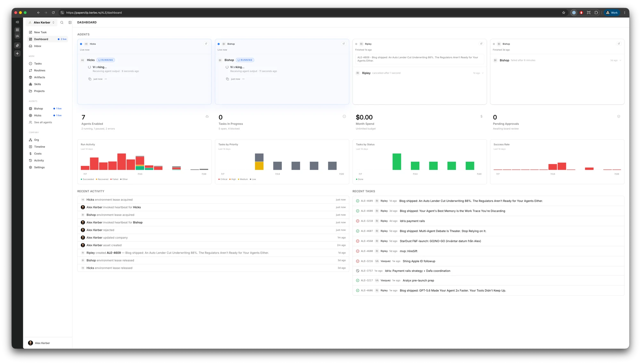
Task: Open 1Password extension icon
Action: 574,13
